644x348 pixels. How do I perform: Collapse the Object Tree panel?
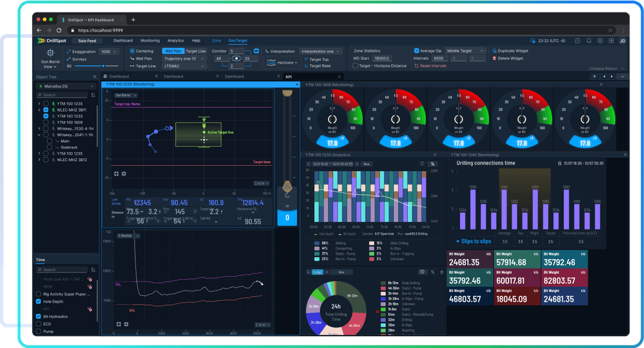94,77
